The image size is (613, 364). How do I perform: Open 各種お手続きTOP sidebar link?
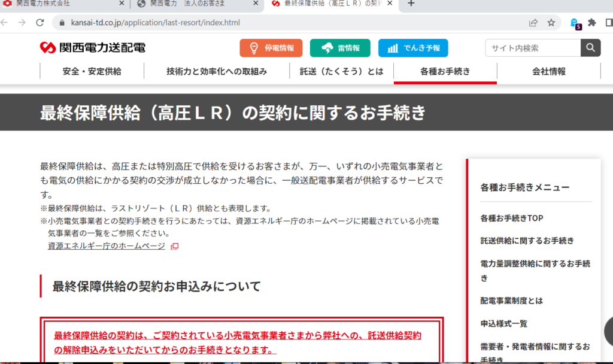(x=511, y=218)
